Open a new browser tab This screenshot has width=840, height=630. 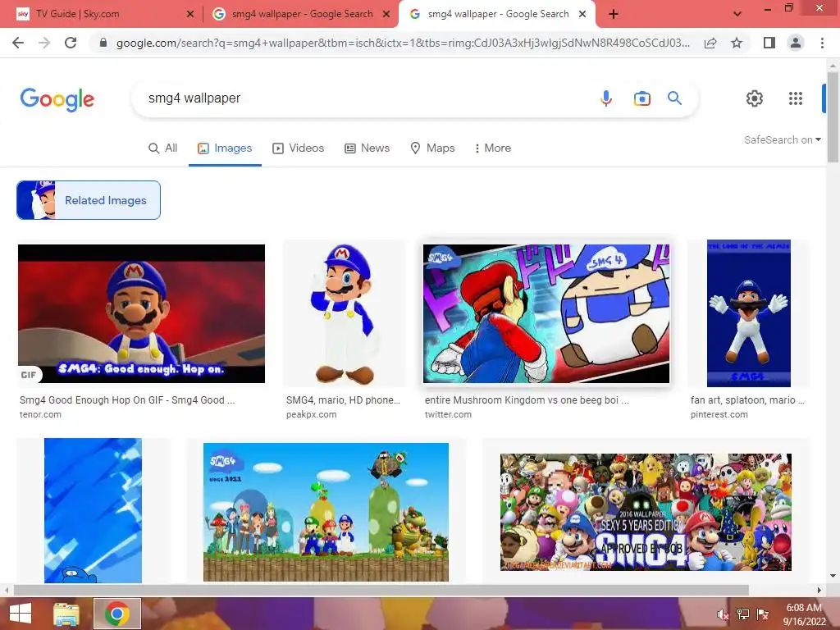coord(614,15)
